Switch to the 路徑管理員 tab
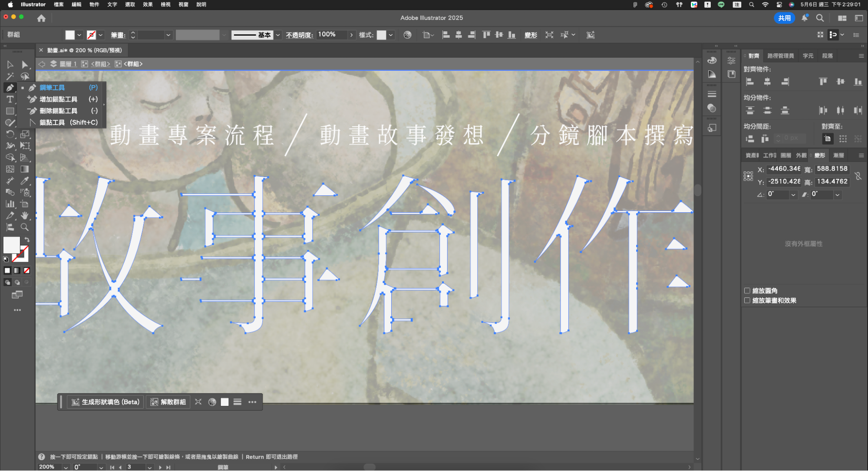Image resolution: width=868 pixels, height=471 pixels. point(780,56)
